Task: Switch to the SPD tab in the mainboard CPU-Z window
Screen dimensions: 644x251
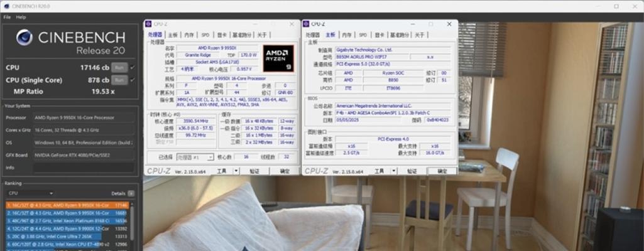Action: pos(363,35)
